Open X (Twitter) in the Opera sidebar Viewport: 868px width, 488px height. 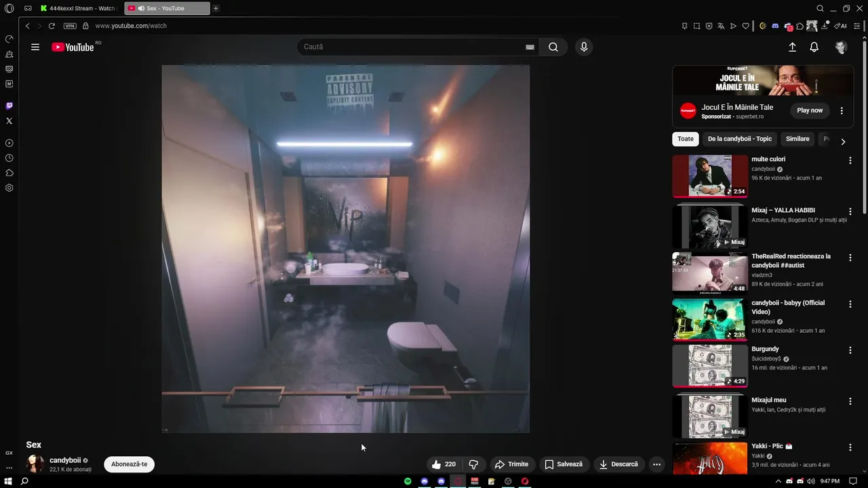(9, 121)
